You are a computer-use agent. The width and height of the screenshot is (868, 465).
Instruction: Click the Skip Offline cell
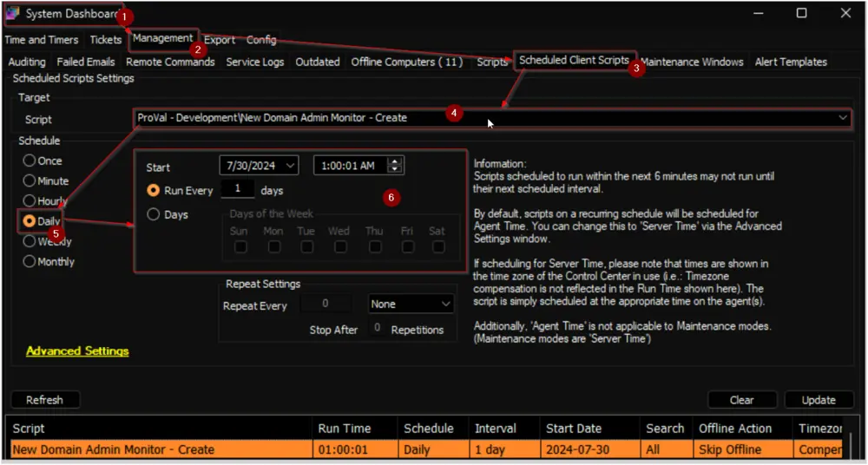point(743,449)
